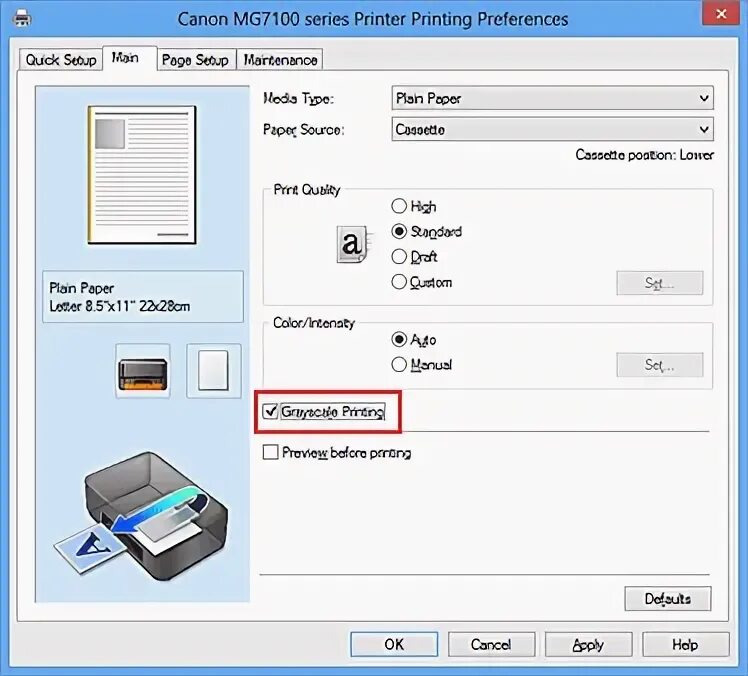Expand the Paper Source dropdown
748x676 pixels.
pos(552,129)
